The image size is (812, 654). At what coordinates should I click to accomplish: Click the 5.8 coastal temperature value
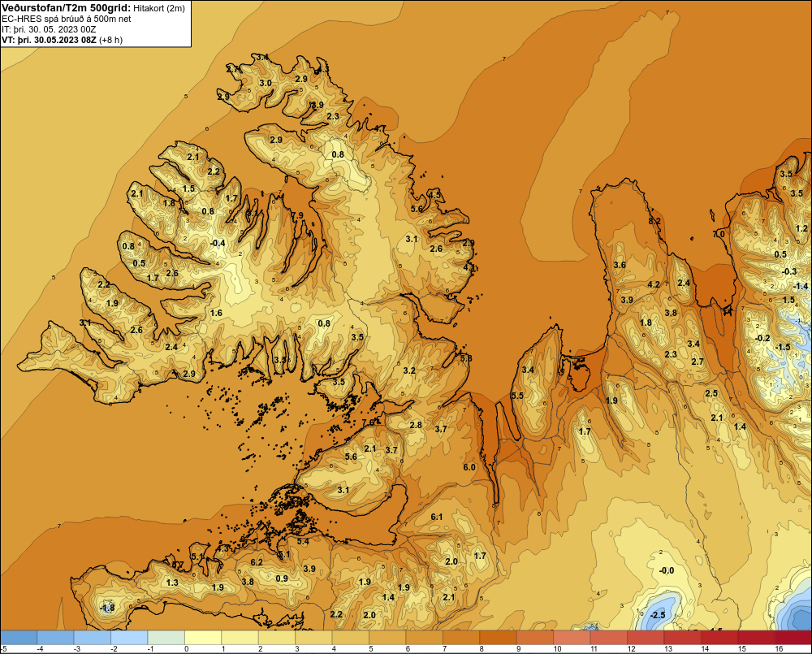[465, 358]
